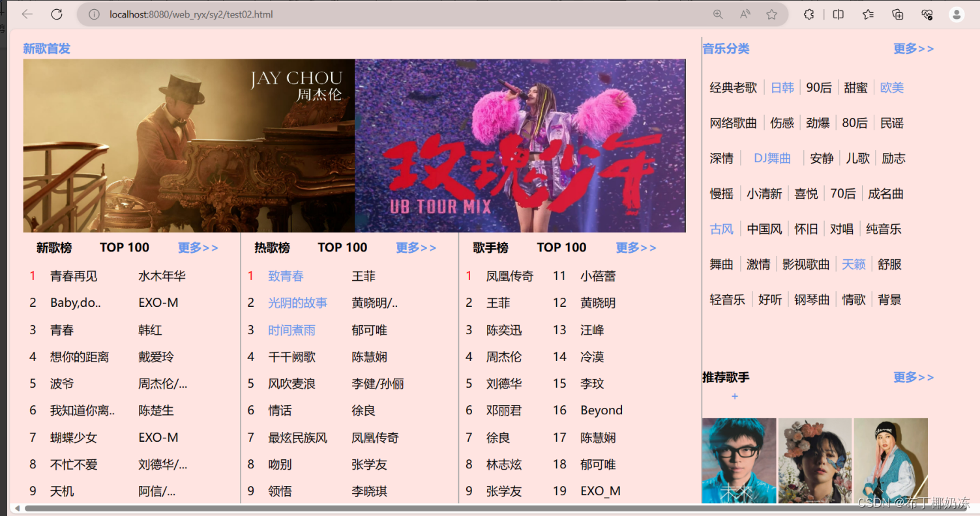Open the song 致青春 in 热歌榜
980x516 pixels.
pyautogui.click(x=286, y=276)
